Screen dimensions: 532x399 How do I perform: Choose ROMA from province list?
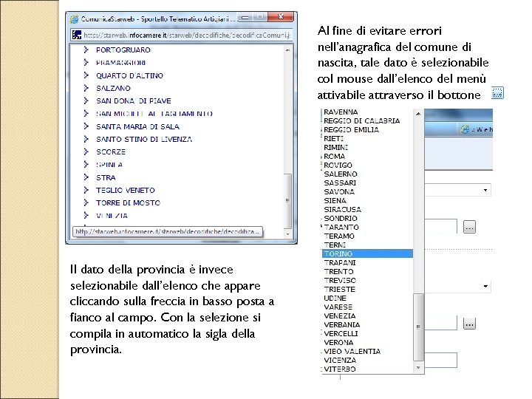pyautogui.click(x=334, y=156)
